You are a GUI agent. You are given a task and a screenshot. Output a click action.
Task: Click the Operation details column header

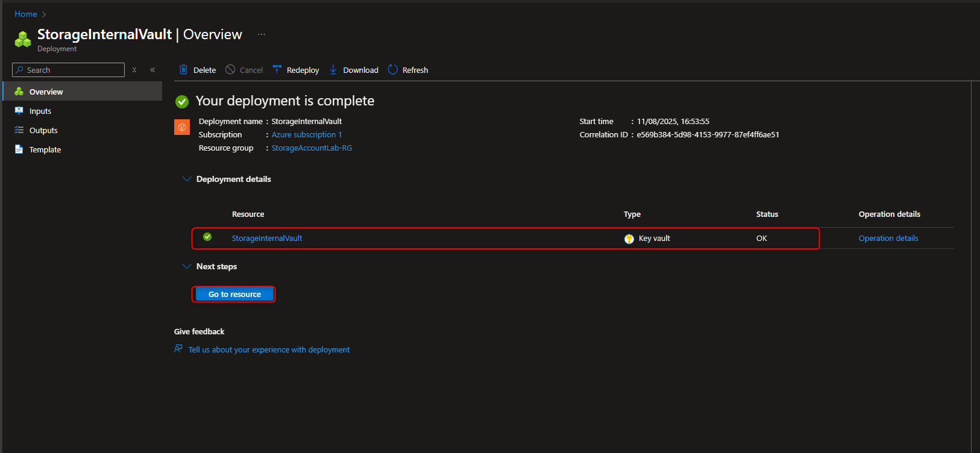[x=890, y=214]
